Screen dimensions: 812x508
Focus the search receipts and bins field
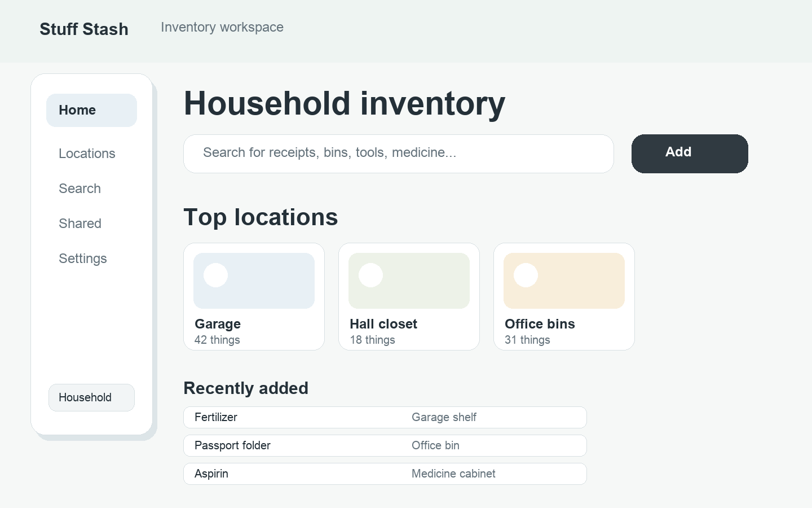(x=399, y=154)
